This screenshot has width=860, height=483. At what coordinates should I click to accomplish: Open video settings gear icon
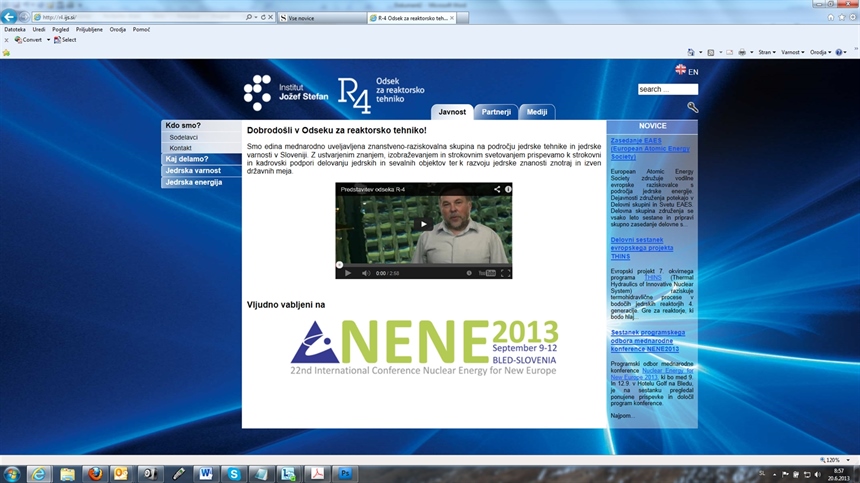469,273
